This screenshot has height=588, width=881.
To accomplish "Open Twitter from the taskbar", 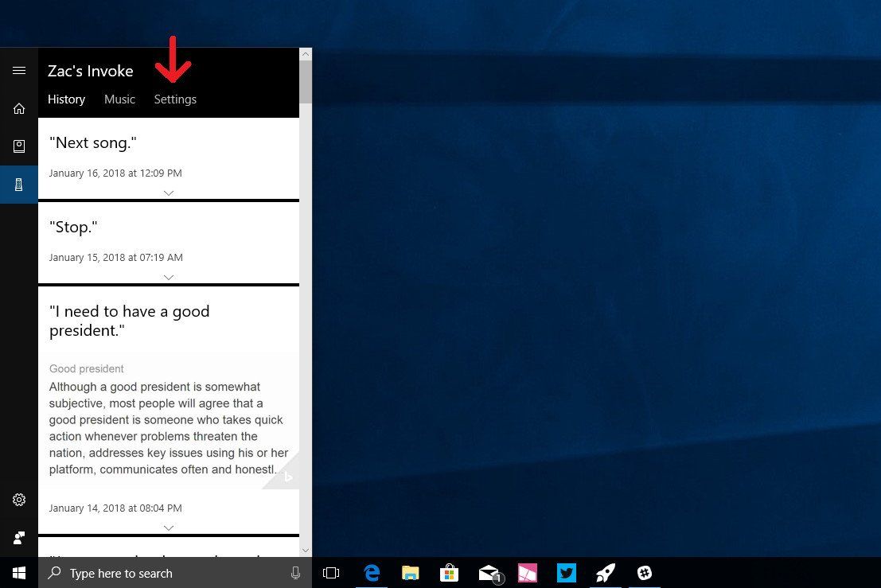I will coord(566,573).
